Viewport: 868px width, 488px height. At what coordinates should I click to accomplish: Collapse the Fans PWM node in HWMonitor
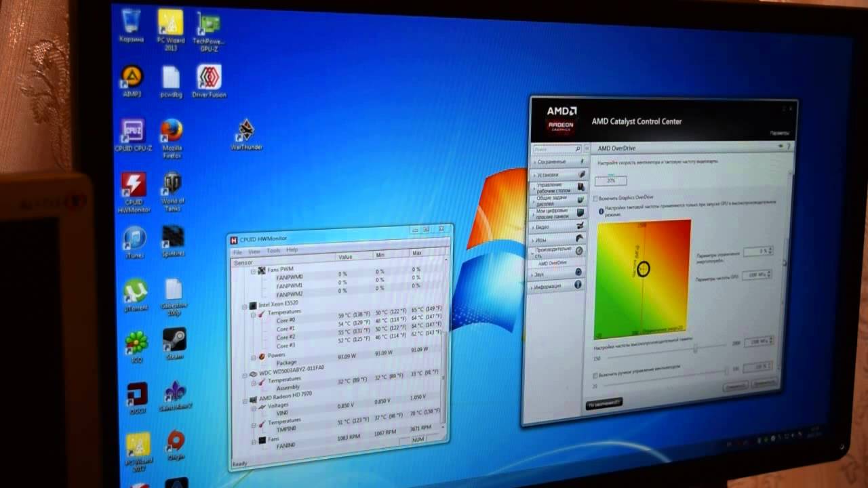click(254, 270)
